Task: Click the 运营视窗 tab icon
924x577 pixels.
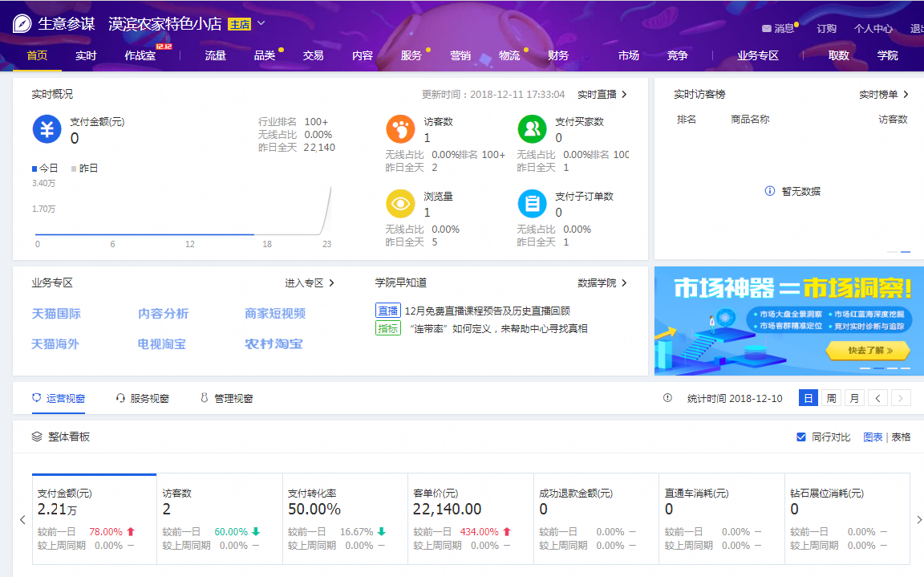Action: (x=37, y=398)
